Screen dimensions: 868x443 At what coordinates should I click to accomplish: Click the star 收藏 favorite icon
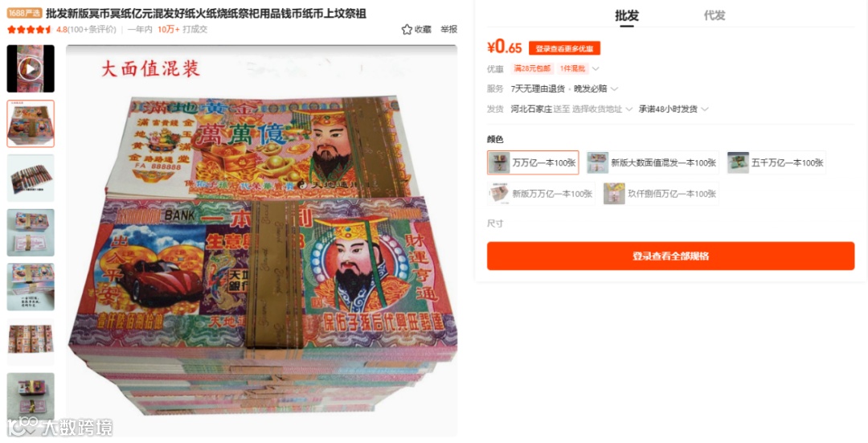pyautogui.click(x=407, y=30)
